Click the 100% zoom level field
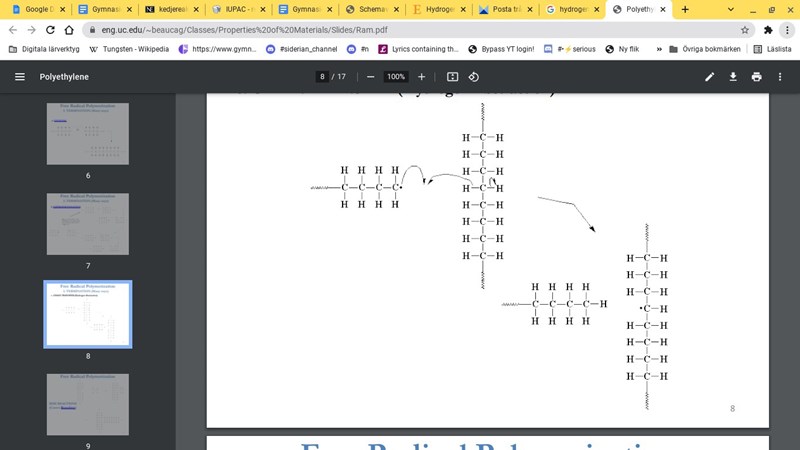Image resolution: width=800 pixels, height=450 pixels. [x=396, y=77]
